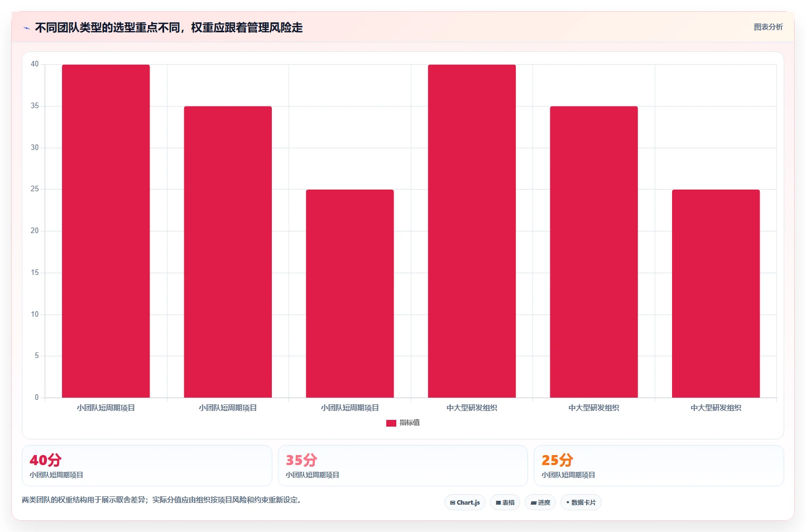The width and height of the screenshot is (806, 532).
Task: Select the 进度 tag chip
Action: [x=540, y=502]
